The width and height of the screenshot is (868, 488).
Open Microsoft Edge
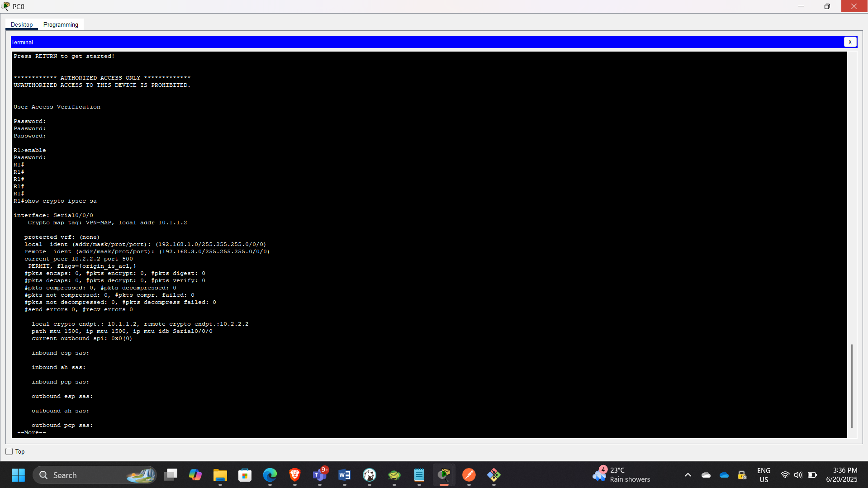click(x=270, y=475)
